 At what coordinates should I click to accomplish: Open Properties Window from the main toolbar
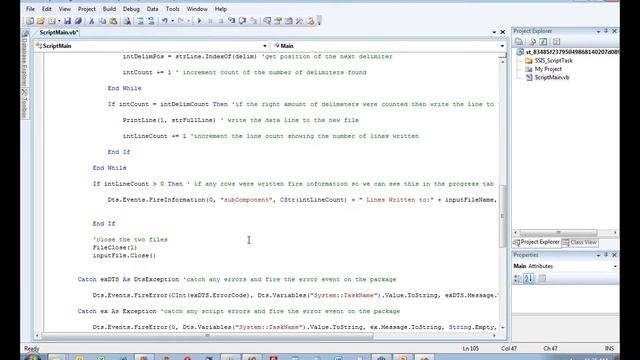(278, 21)
